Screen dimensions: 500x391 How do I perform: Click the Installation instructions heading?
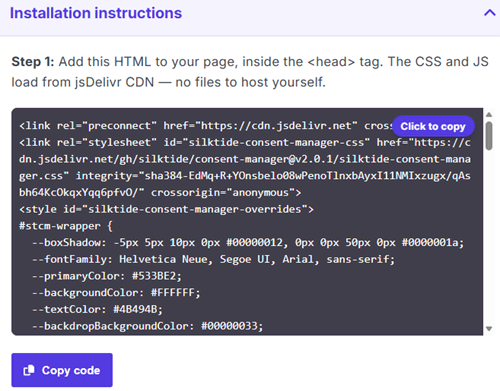pos(96,13)
